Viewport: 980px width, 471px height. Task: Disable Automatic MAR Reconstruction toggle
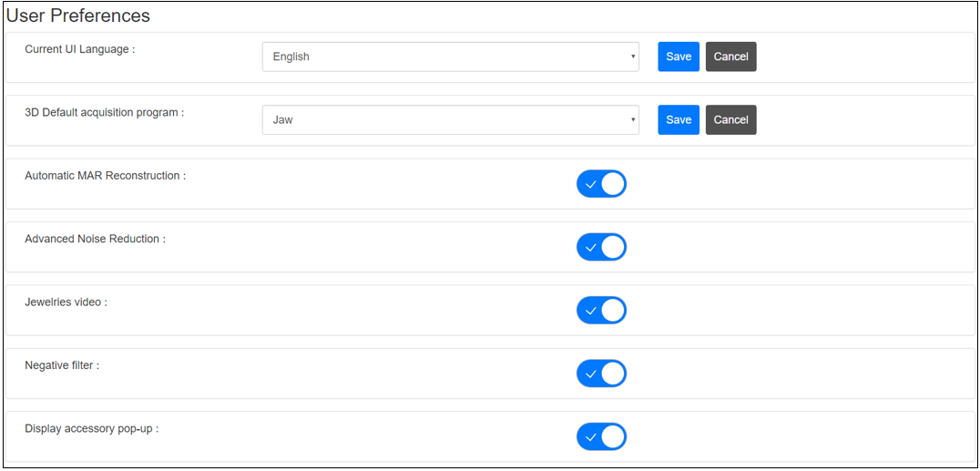point(601,184)
